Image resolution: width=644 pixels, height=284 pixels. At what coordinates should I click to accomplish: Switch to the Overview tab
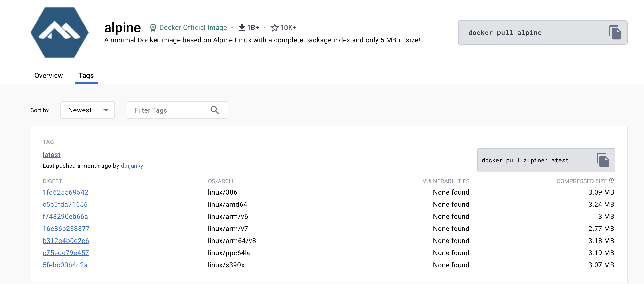48,76
